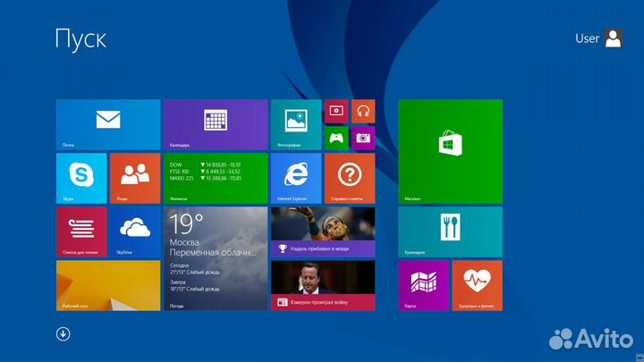Open the Maps (Карты) tile
The width and height of the screenshot is (644, 362).
click(x=423, y=286)
